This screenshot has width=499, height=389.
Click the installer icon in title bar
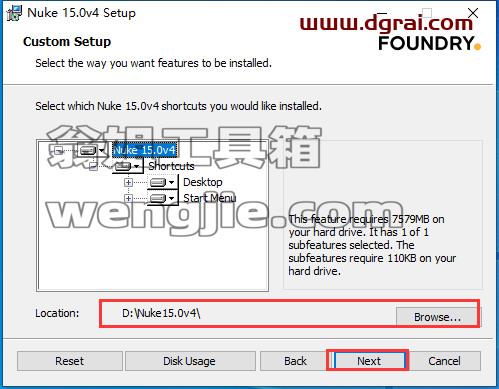tap(14, 13)
